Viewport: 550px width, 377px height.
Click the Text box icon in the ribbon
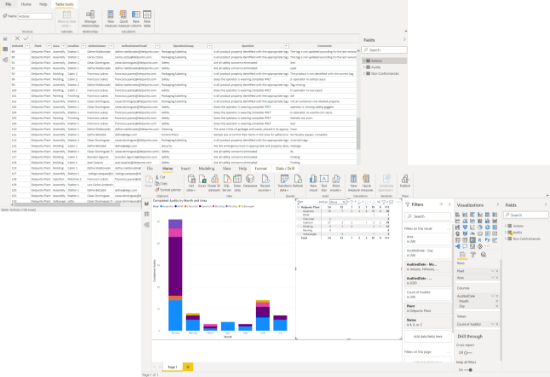(x=324, y=183)
